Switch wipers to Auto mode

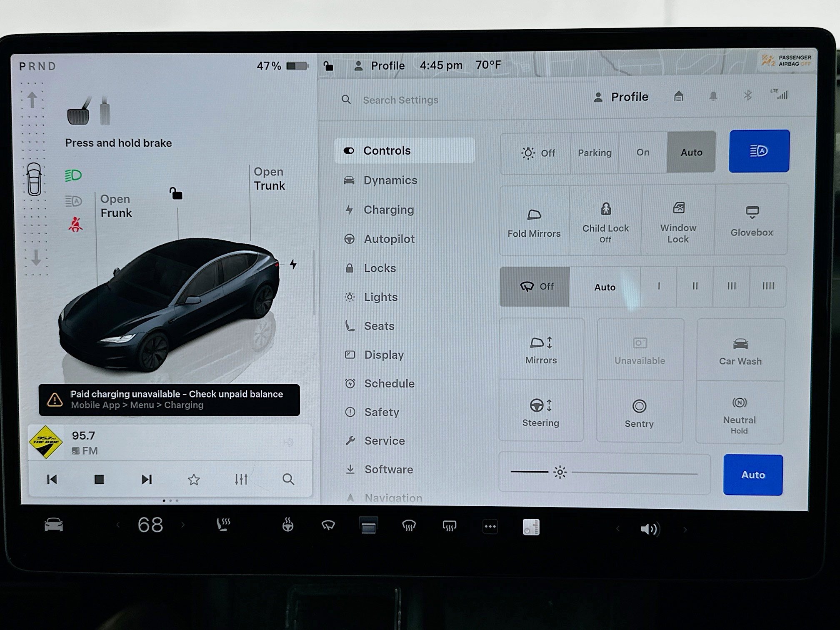click(605, 287)
